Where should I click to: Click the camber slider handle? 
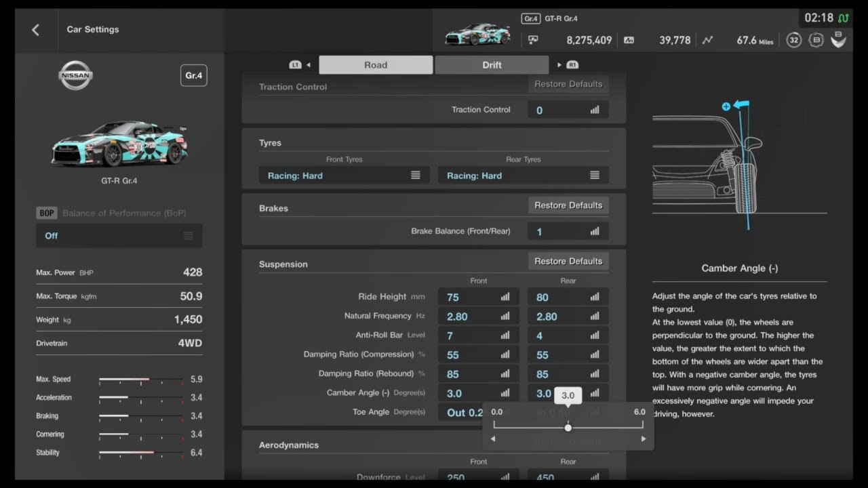pyautogui.click(x=568, y=428)
